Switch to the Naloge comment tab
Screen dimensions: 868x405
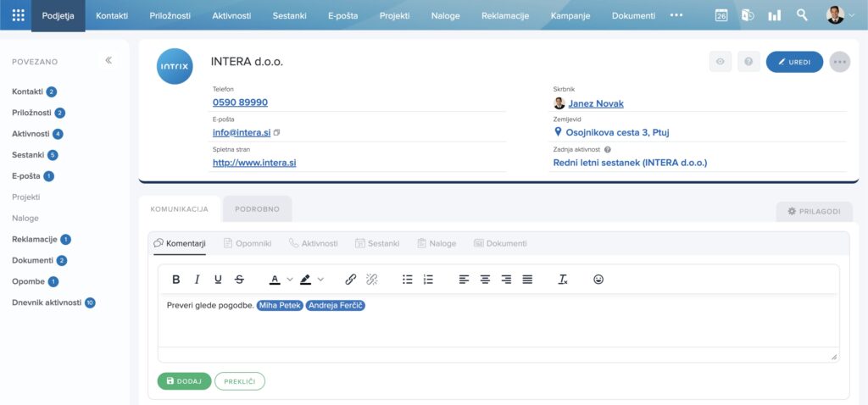click(437, 243)
